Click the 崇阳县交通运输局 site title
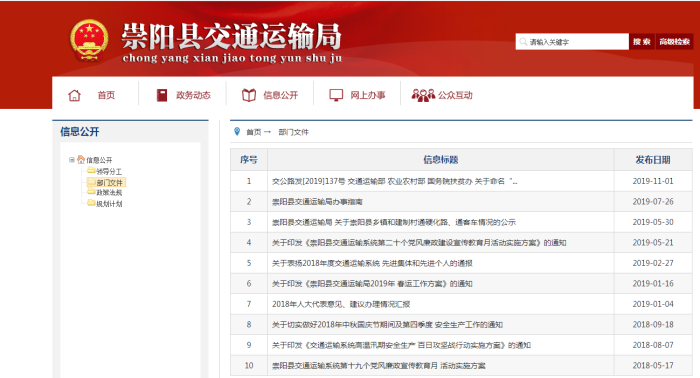 pos(231,37)
